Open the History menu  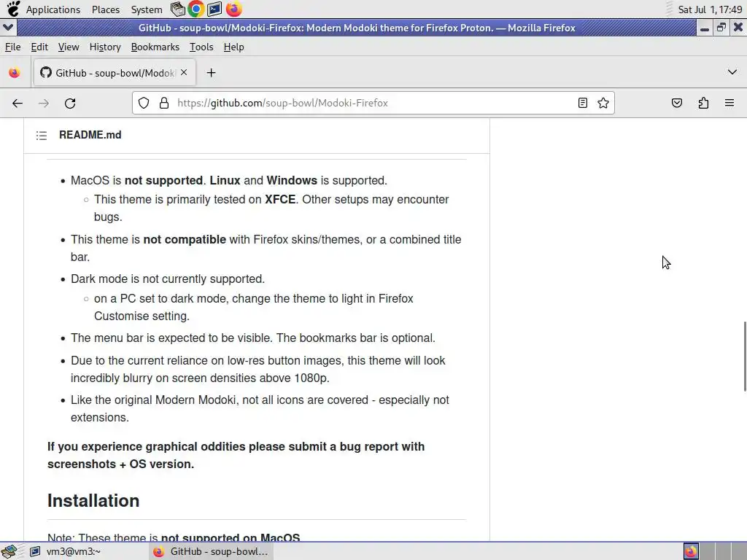tap(105, 47)
